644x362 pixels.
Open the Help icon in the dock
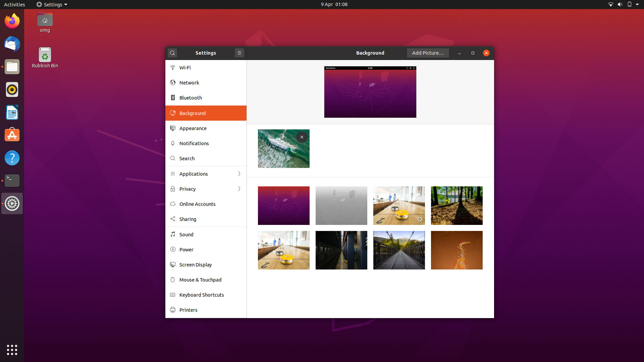[12, 158]
